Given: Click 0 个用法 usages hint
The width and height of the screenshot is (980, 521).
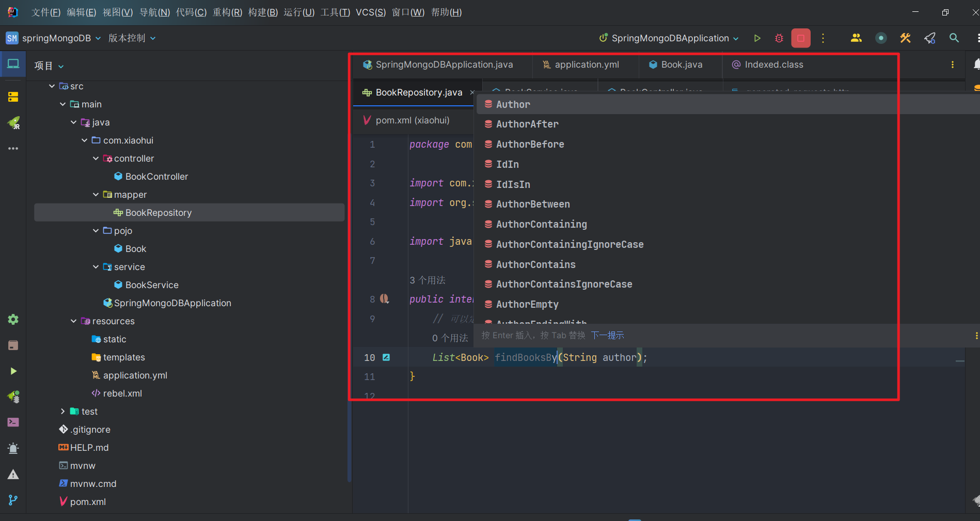Looking at the screenshot, I should click(450, 338).
